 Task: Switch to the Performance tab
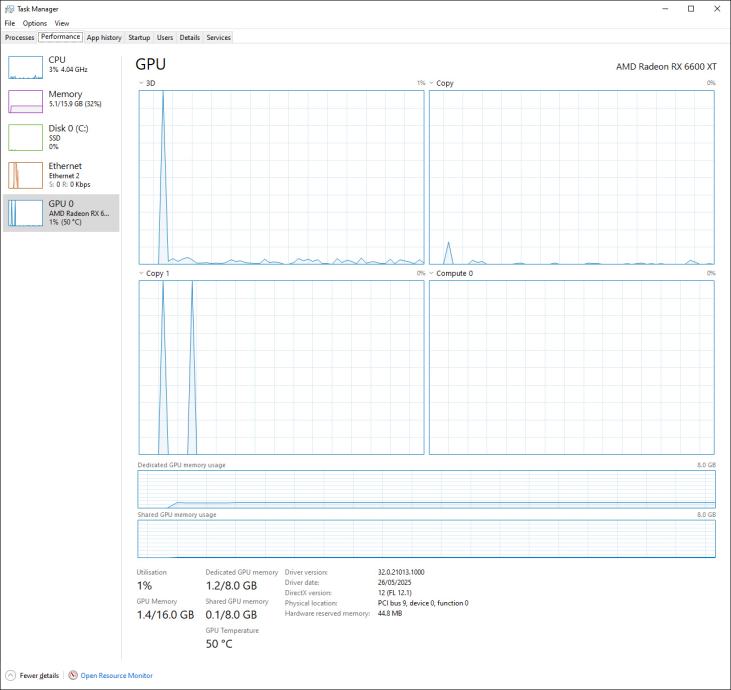pos(61,37)
